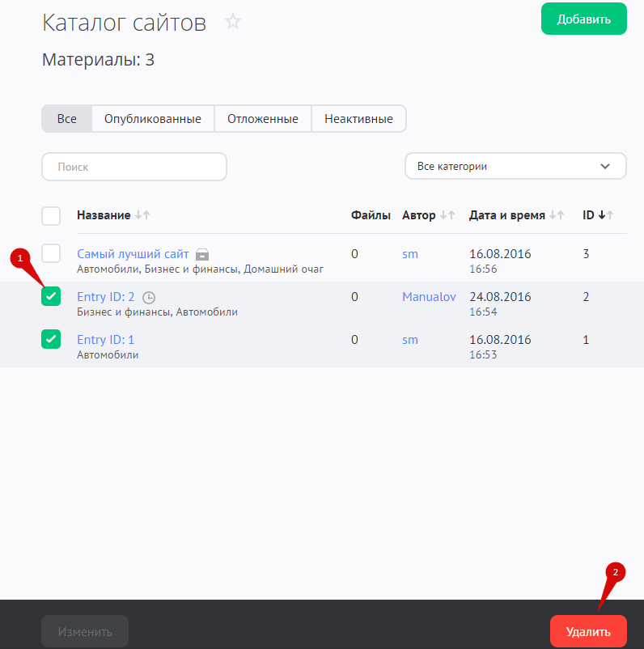The height and width of the screenshot is (649, 644).
Task: Click the archive icon beside Самый лучший сайт
Action: 202,254
